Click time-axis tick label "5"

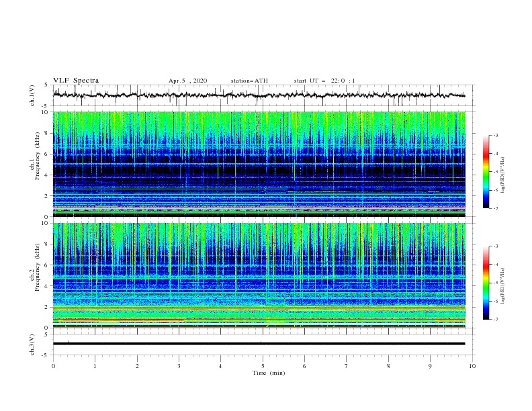(263, 366)
